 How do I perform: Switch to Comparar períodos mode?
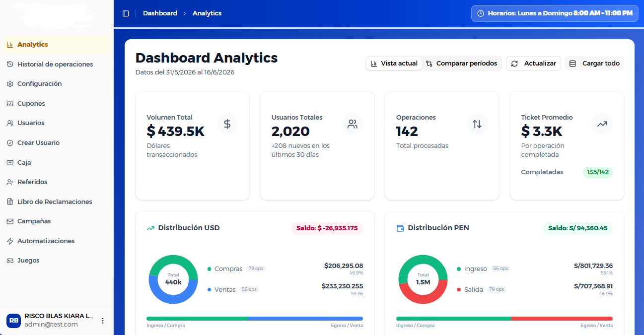tap(461, 64)
